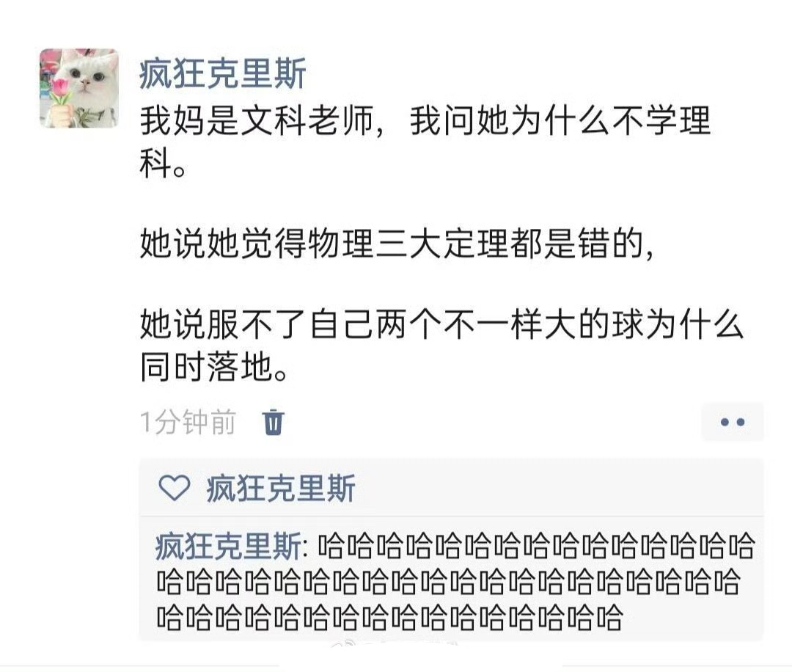Tap the second line of the 哈哈 comment

(x=448, y=582)
